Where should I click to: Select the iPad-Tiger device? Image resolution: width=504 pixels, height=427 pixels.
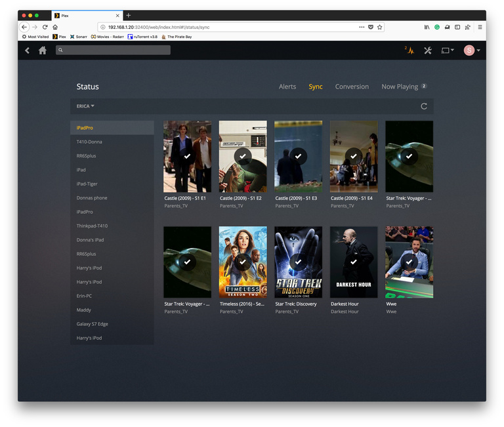pyautogui.click(x=112, y=184)
